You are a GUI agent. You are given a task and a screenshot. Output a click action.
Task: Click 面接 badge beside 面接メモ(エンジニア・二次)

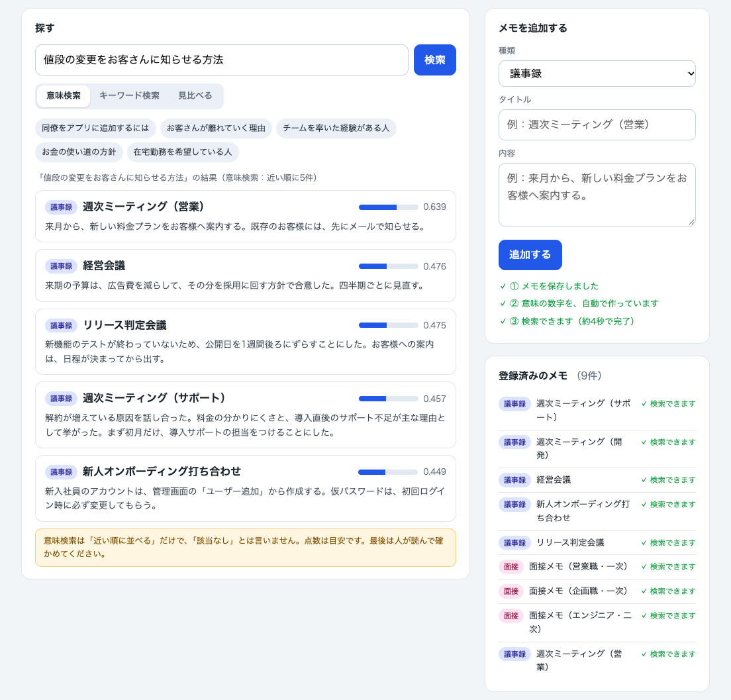tap(511, 616)
